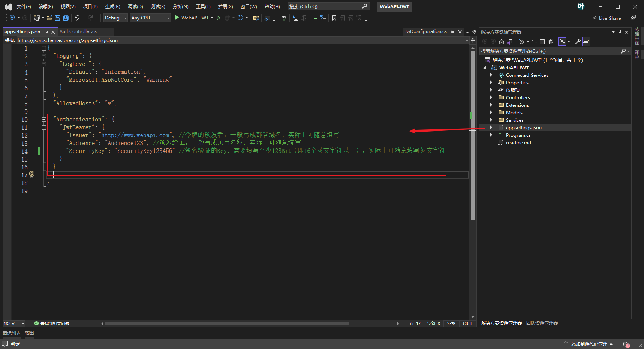Switch to the AuthController.cs tab
Viewport: 644px width, 349px height.
coord(78,31)
